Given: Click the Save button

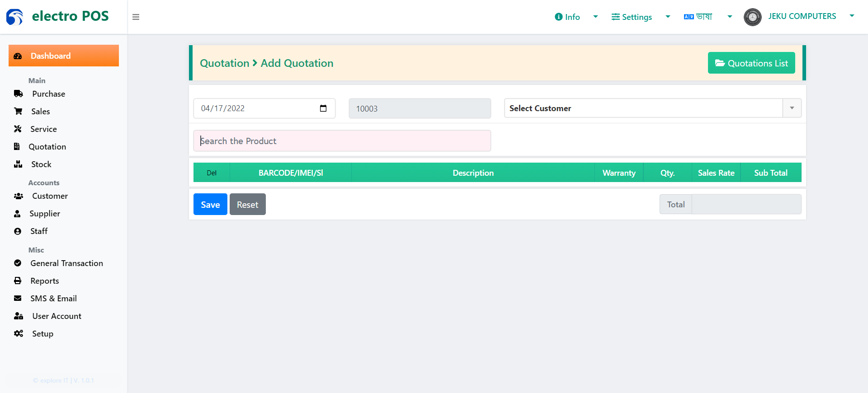Looking at the screenshot, I should (210, 204).
